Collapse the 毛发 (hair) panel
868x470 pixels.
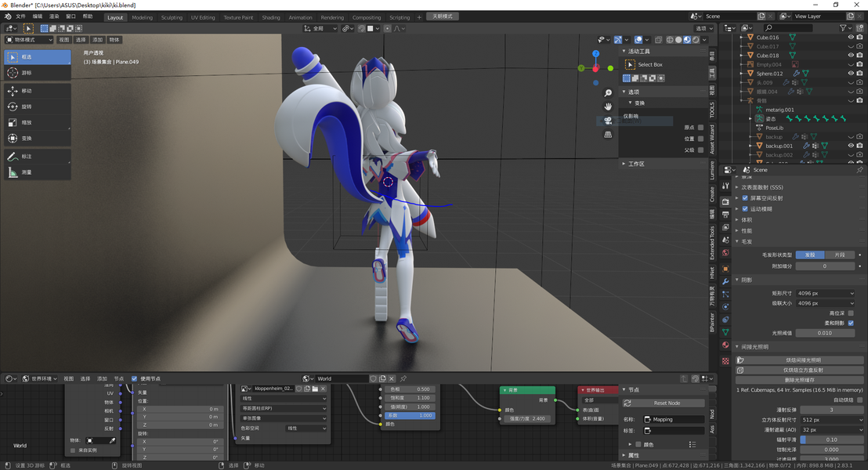[x=747, y=241]
